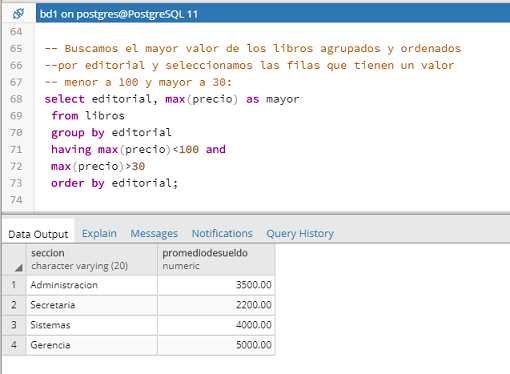The image size is (510, 374).
Task: Place cursor in 'having max(precio)<100 and' line
Action: (x=138, y=149)
